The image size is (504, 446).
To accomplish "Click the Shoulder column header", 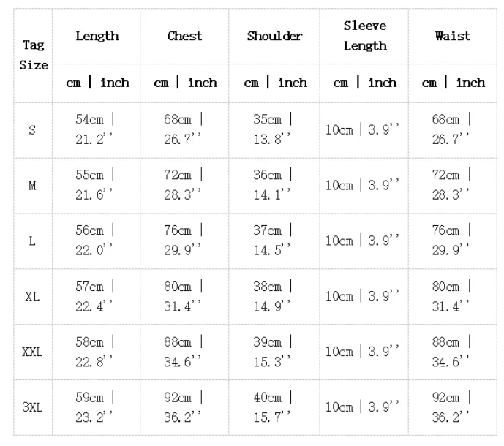I will point(274,37).
